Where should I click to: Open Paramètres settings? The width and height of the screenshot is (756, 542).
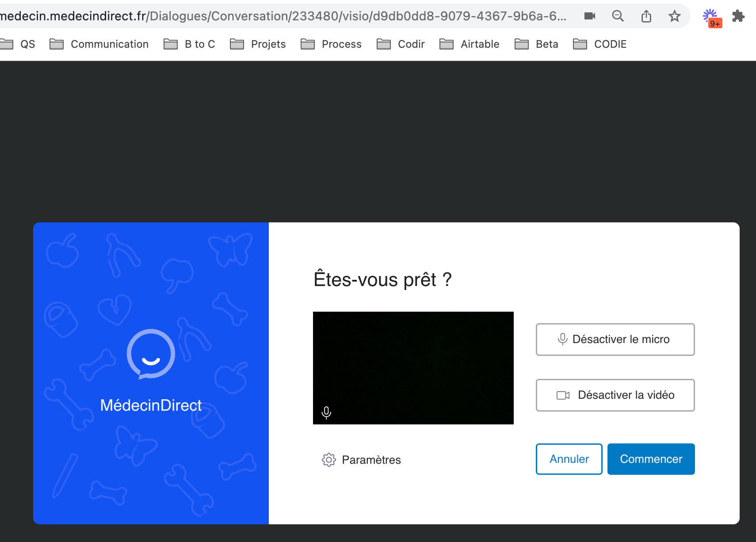(x=361, y=460)
